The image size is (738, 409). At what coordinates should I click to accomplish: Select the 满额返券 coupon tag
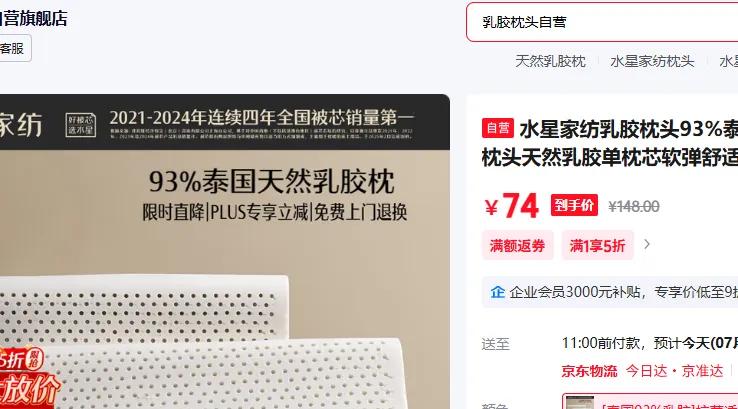[x=517, y=245]
